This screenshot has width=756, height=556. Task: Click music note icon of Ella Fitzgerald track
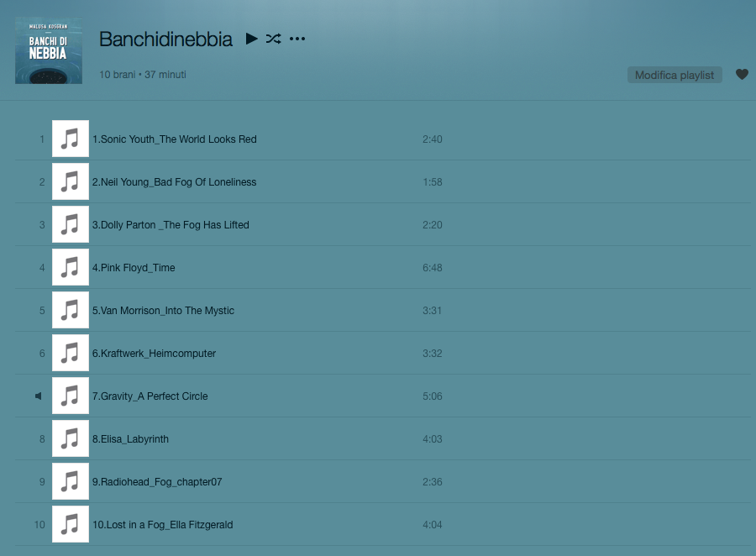pos(71,524)
